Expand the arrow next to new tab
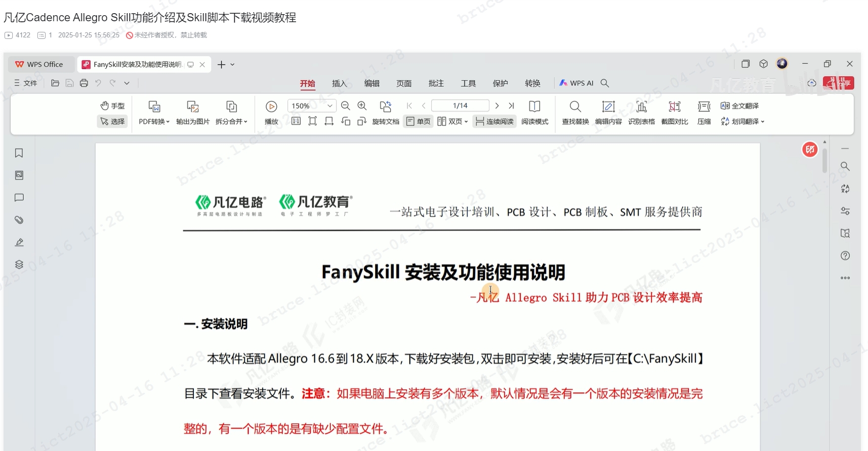 tap(232, 64)
